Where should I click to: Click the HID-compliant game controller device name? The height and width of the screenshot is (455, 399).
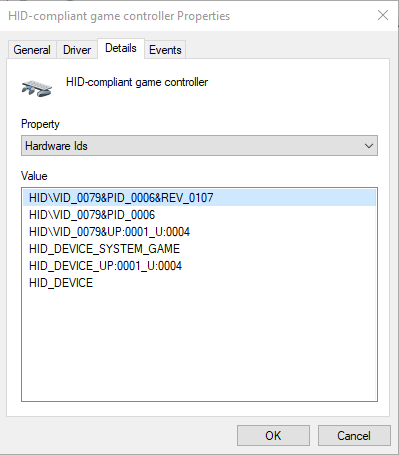click(137, 82)
